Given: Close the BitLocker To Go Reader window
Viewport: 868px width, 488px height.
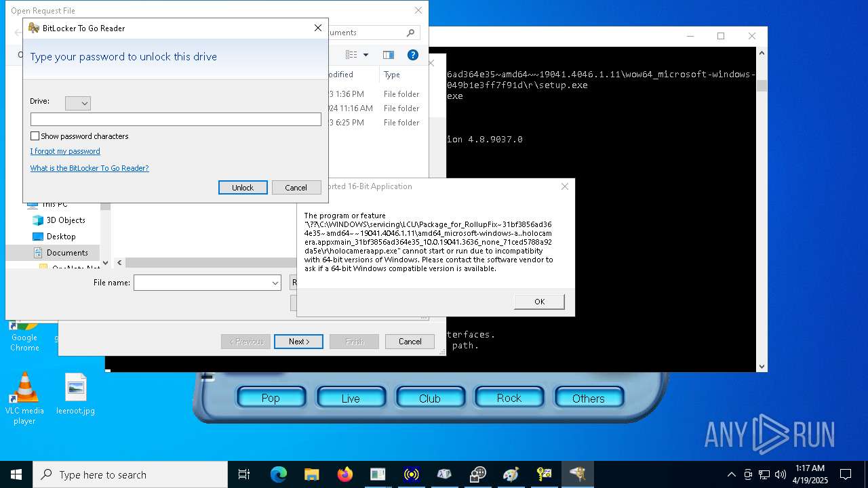Looking at the screenshot, I should pyautogui.click(x=317, y=28).
